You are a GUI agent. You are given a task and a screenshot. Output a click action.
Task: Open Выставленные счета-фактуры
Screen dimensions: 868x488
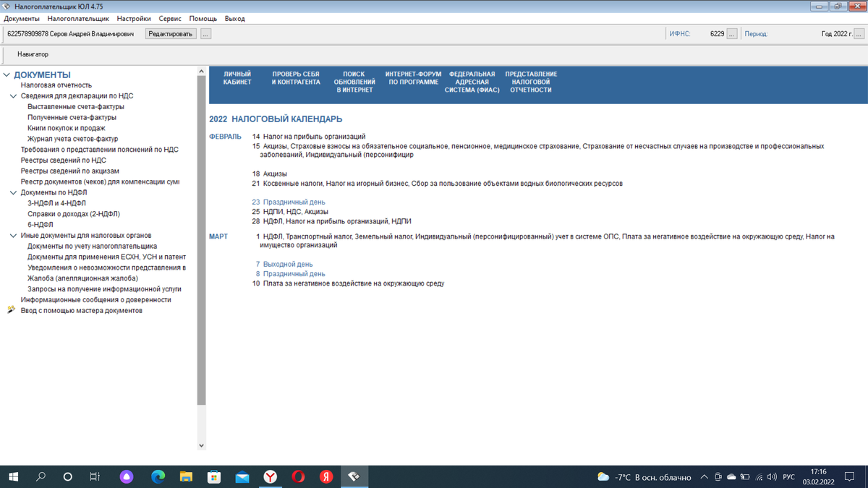point(76,106)
